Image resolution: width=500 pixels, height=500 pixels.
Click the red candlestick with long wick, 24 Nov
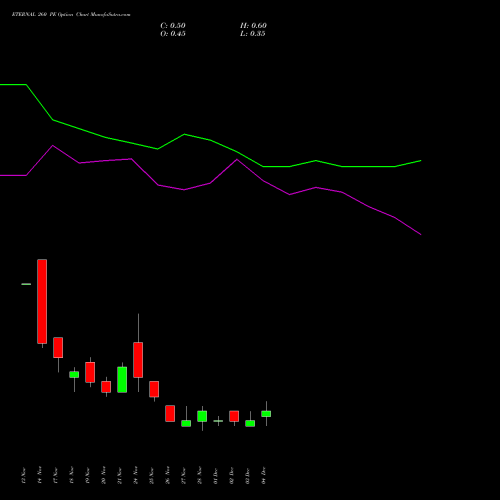pos(138,360)
